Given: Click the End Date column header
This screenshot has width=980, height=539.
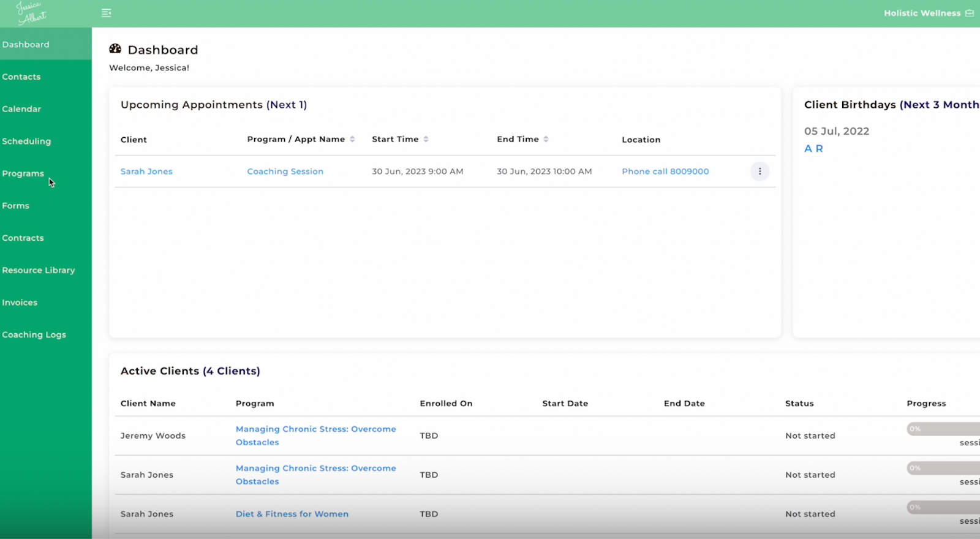Looking at the screenshot, I should tap(684, 404).
